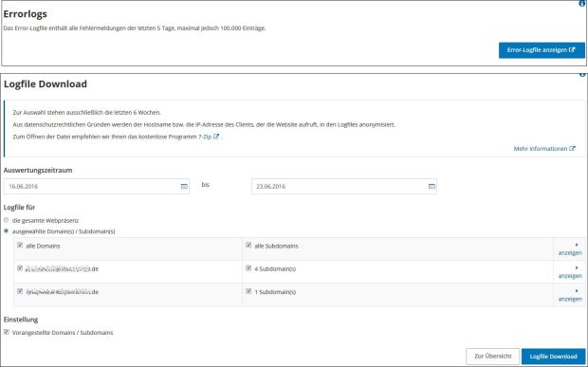Open calendar picker for end date 23.06.2016
Screen dimensions: 588x367
(x=432, y=186)
